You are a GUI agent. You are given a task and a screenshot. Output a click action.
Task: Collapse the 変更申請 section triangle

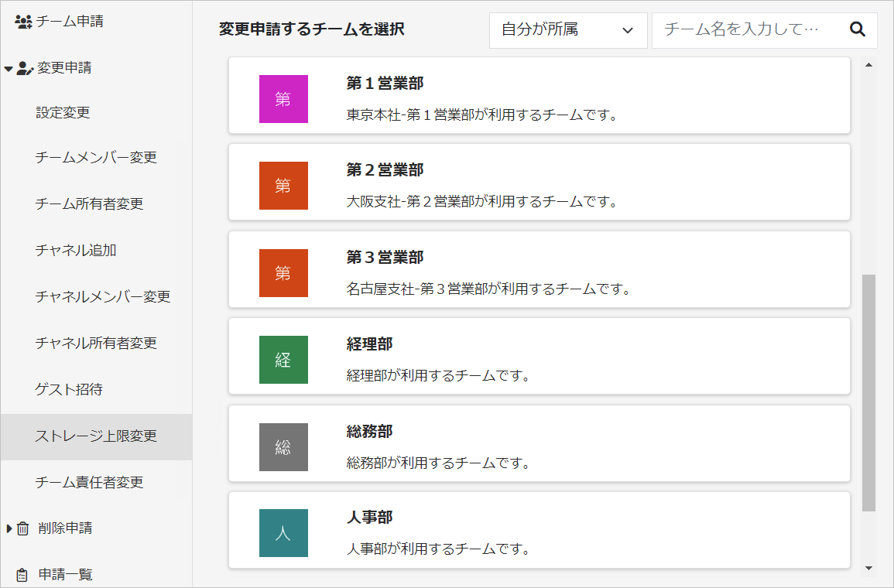8,69
